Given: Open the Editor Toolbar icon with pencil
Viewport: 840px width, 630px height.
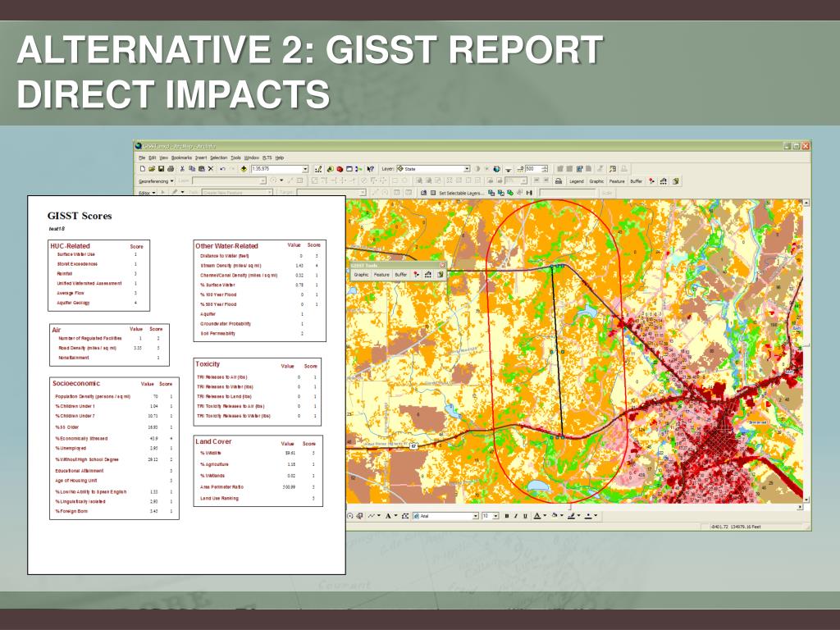Looking at the screenshot, I should (x=318, y=169).
